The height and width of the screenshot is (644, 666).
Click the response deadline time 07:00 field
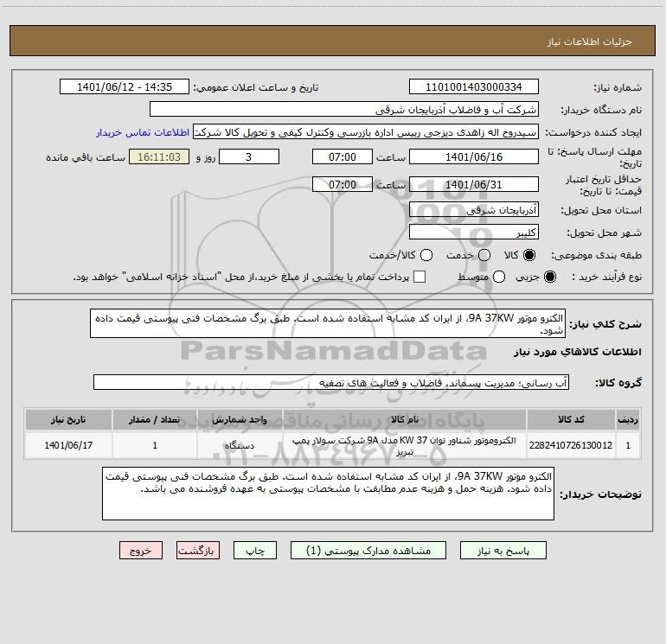343,156
